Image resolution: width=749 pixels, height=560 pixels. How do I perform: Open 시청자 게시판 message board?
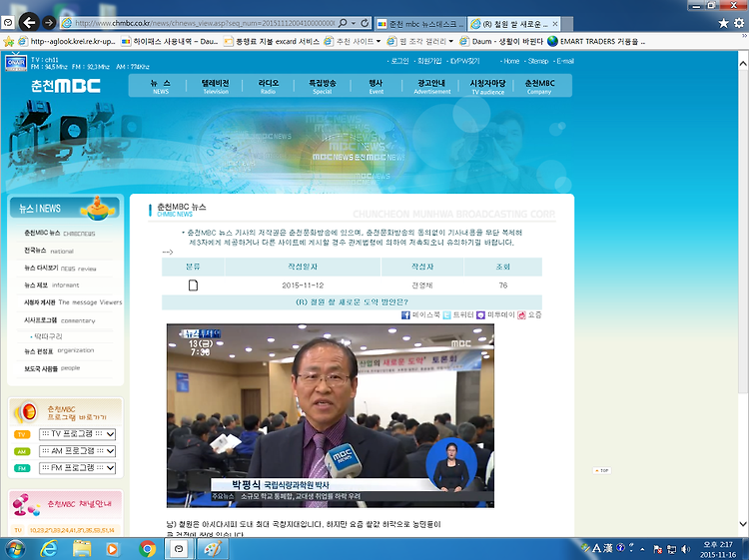(73, 302)
